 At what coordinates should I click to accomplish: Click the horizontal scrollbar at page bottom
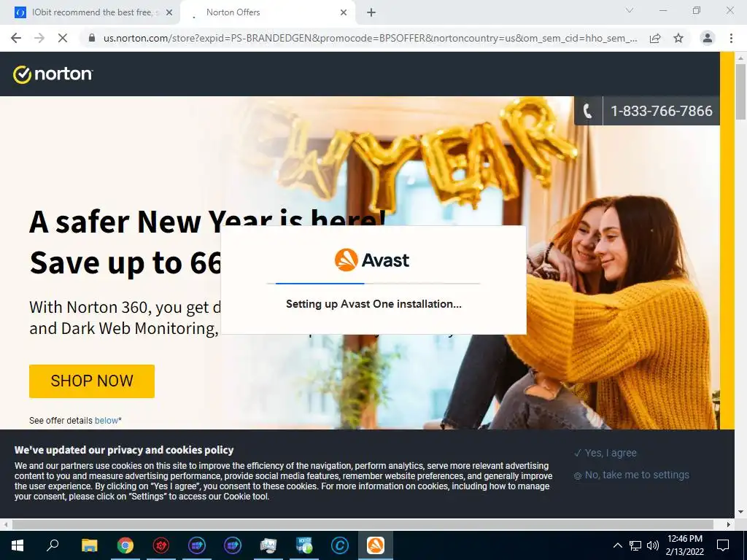pos(363,524)
